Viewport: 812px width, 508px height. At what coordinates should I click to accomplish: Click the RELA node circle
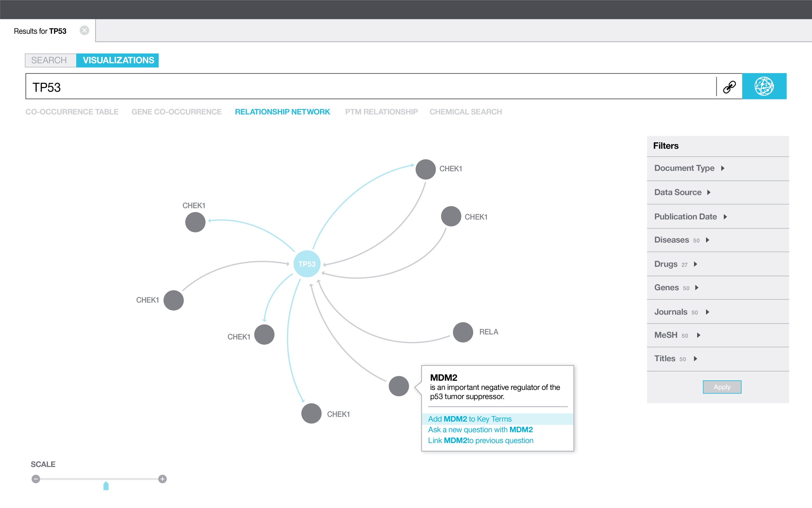click(463, 332)
